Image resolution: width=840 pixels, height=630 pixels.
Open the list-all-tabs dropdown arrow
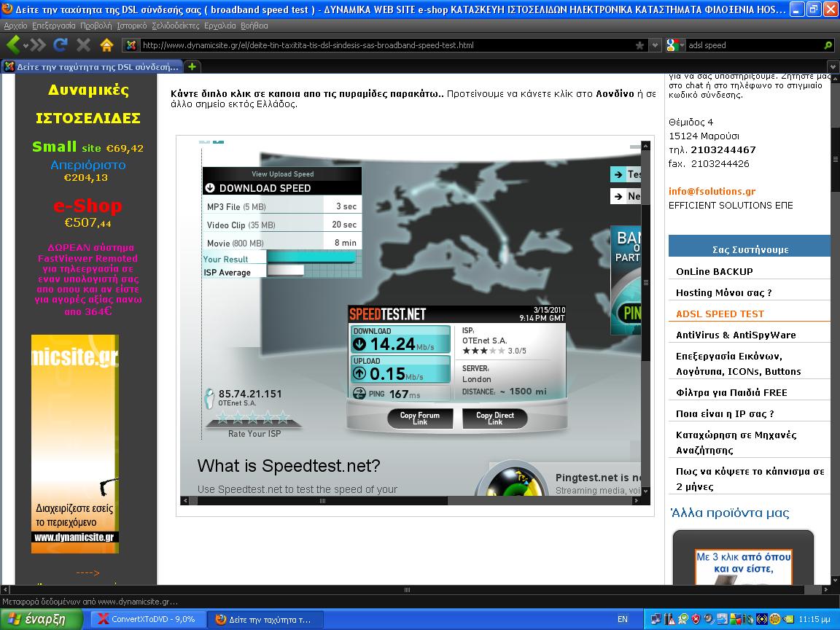point(833,67)
